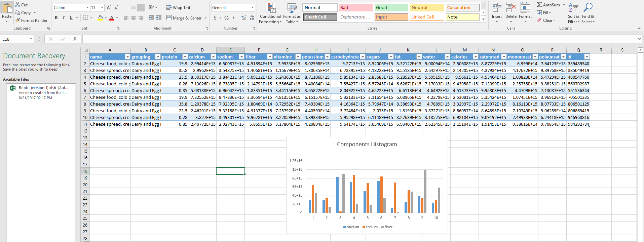Image resolution: width=644 pixels, height=242 pixels.
Task: Toggle Italic formatting
Action: (x=64, y=18)
